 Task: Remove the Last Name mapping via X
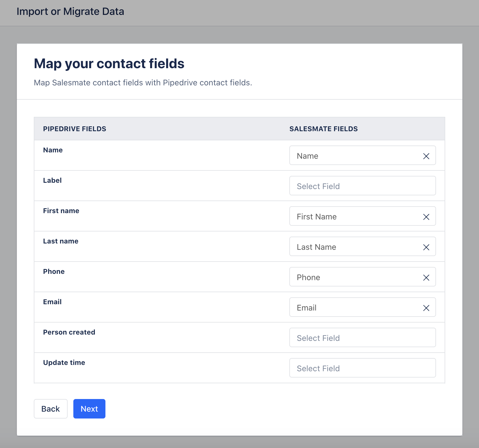(426, 247)
